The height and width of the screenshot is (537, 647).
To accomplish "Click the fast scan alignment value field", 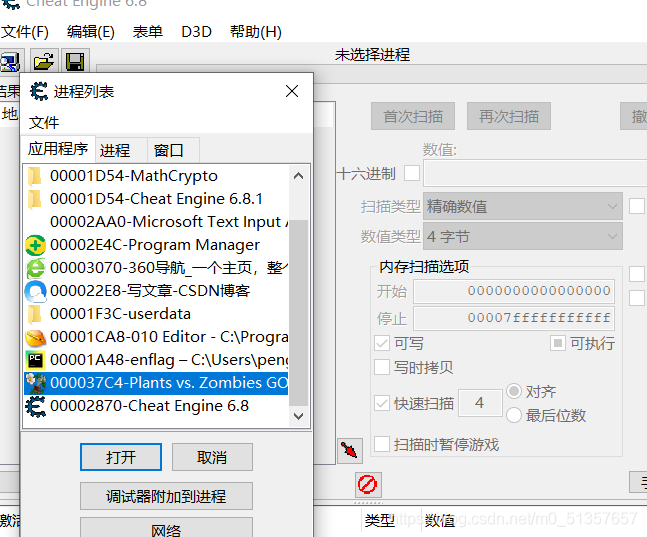I will (480, 403).
